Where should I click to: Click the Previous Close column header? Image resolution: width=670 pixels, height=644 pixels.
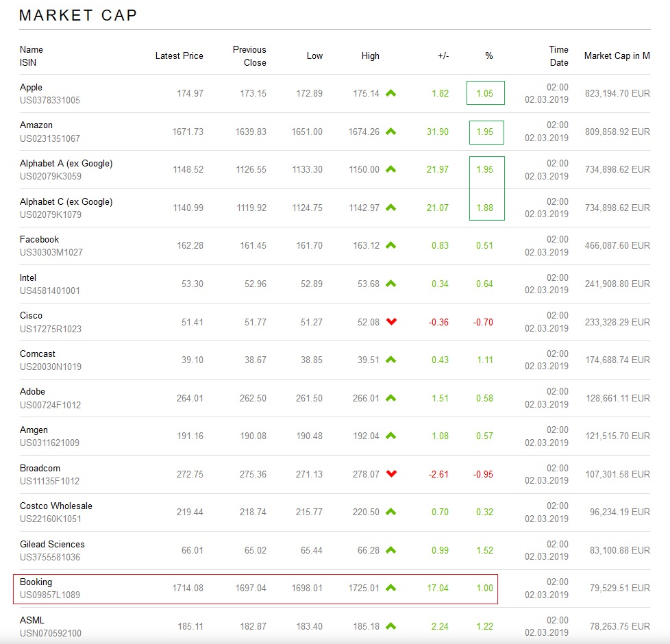(x=249, y=56)
